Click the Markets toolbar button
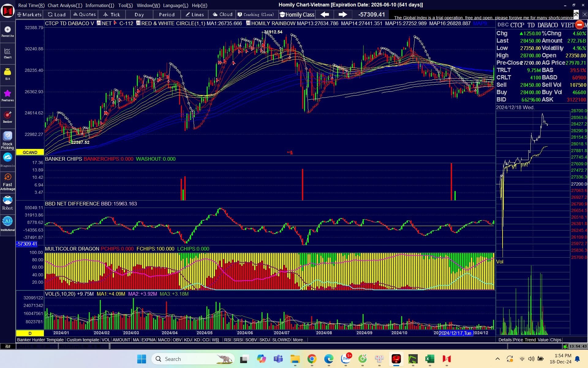Image resolution: width=588 pixels, height=368 pixels. click(x=29, y=14)
